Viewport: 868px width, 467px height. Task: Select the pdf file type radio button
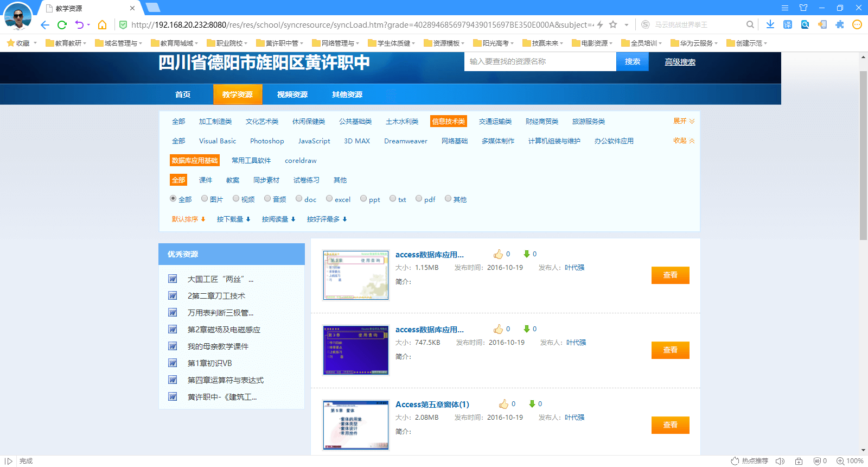[x=419, y=199]
